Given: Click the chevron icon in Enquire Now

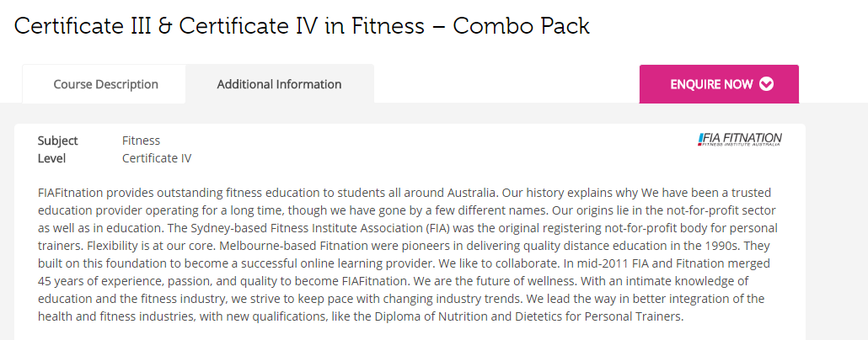Looking at the screenshot, I should (766, 84).
